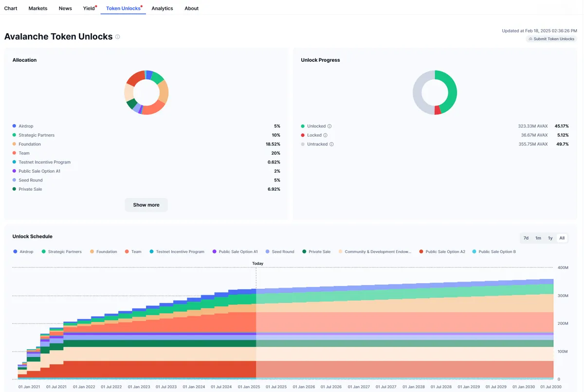
Task: Click the 45.17% unlocked percentage
Action: coord(562,126)
